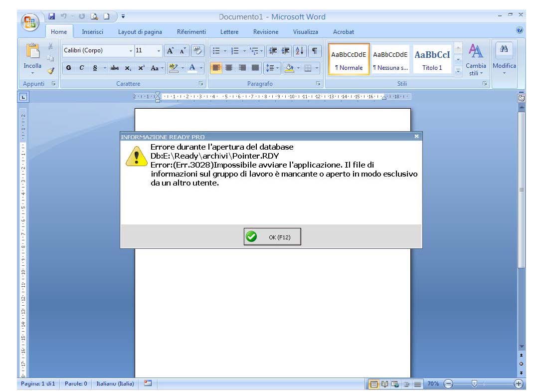The height and width of the screenshot is (392, 554).
Task: Click the tab selector at ruler corner
Action: click(23, 96)
